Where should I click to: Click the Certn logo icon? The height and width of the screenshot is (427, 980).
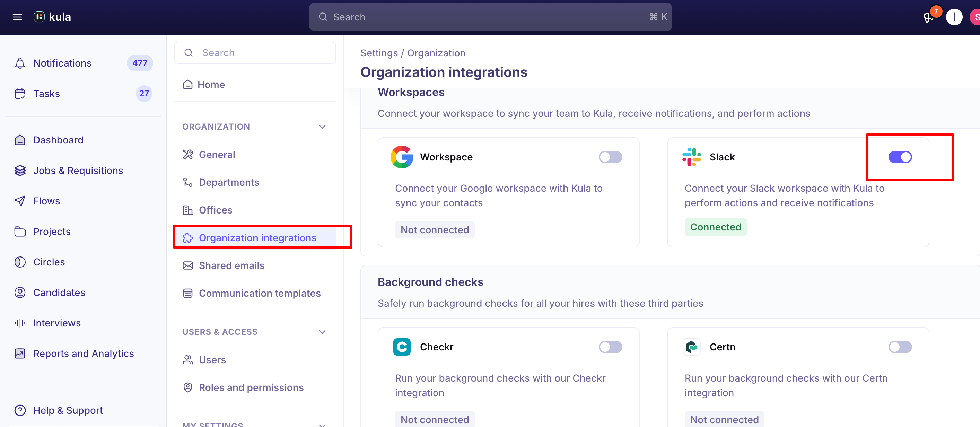[691, 347]
